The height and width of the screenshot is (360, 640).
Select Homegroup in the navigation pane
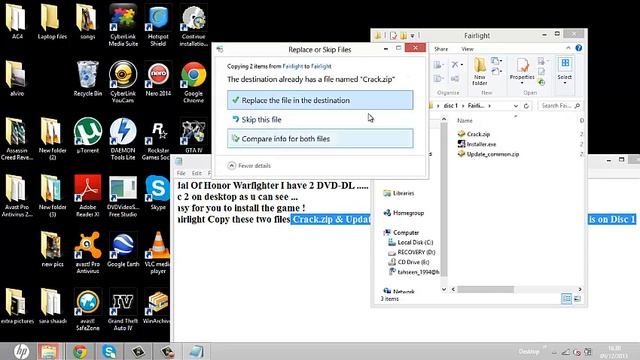[404, 213]
